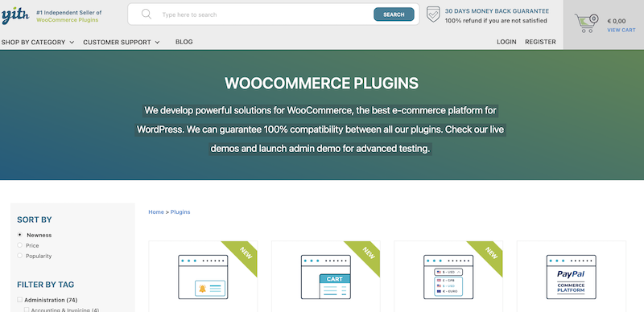Click the € 0,00 cart total
This screenshot has width=644, height=312.
[617, 21]
